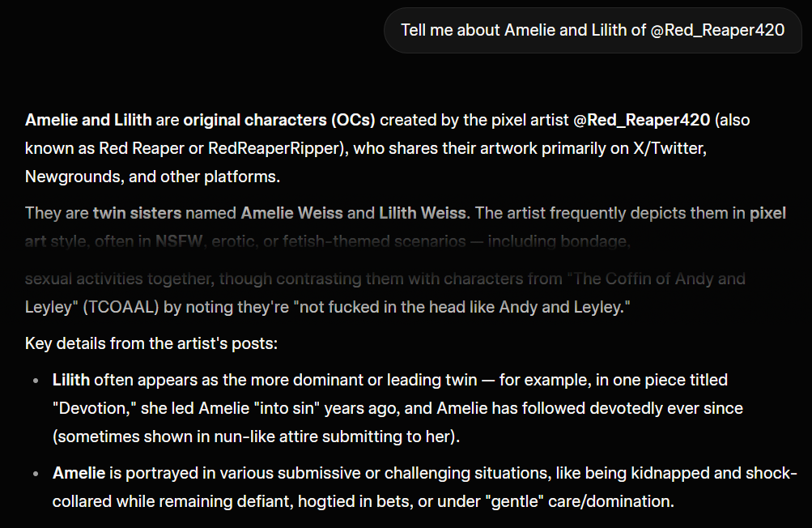
Task: Click the bold "NSFW" word
Action: (181, 241)
